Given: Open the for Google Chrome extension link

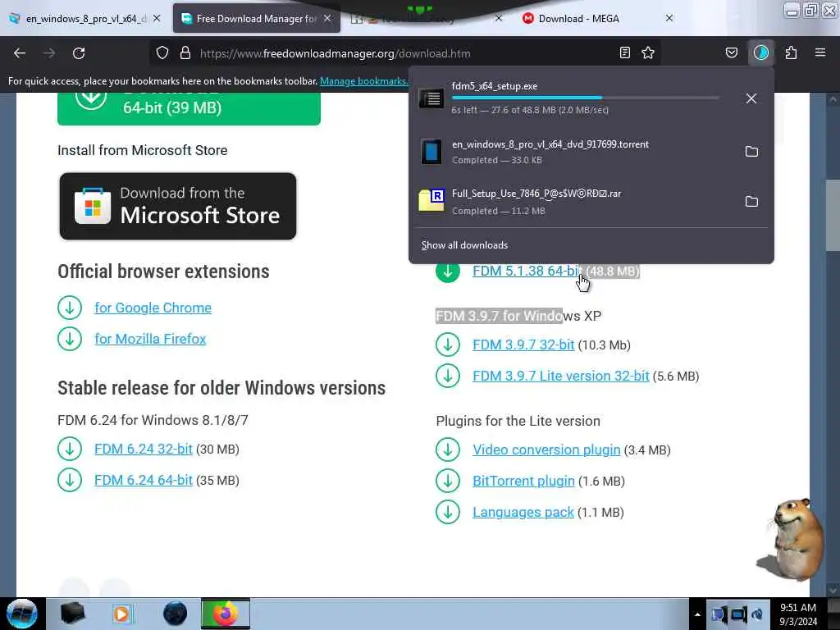Looking at the screenshot, I should pos(153,308).
